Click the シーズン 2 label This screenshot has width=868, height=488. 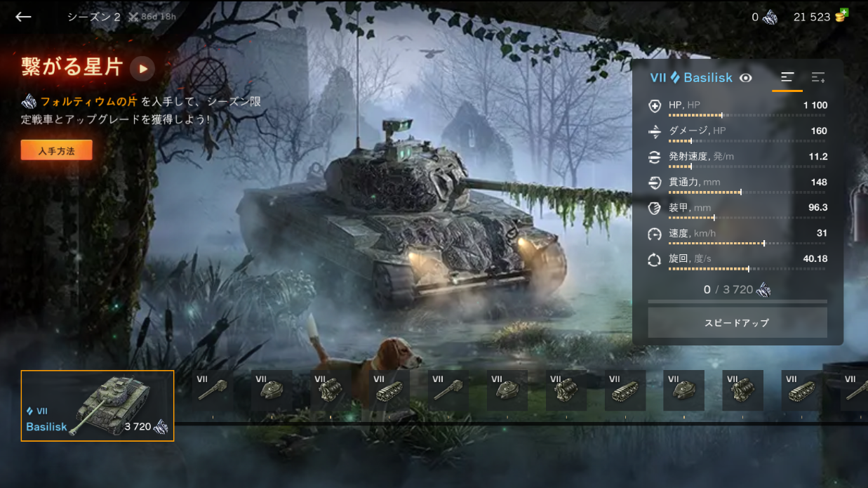coord(93,17)
